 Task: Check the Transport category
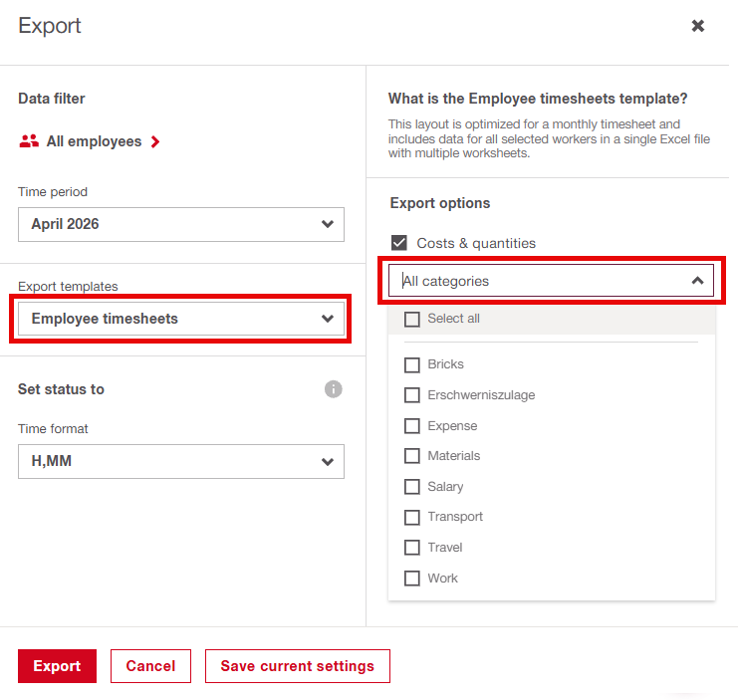(x=412, y=517)
